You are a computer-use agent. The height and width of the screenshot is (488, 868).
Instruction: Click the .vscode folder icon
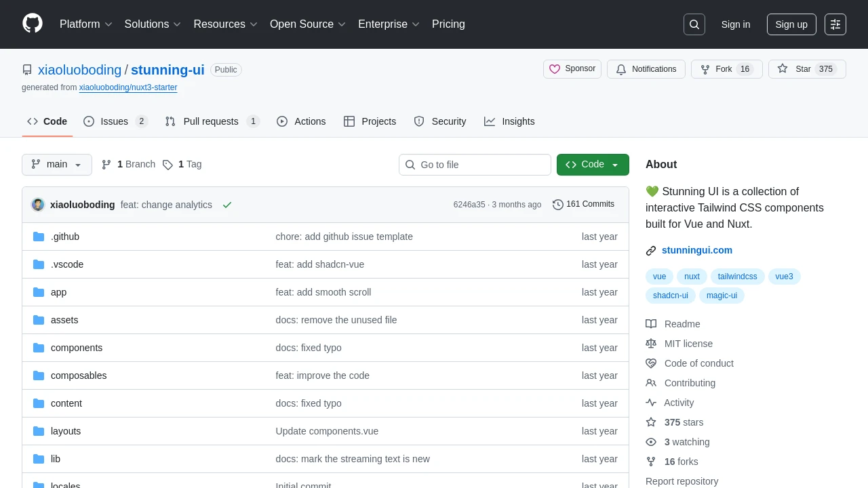tap(39, 264)
